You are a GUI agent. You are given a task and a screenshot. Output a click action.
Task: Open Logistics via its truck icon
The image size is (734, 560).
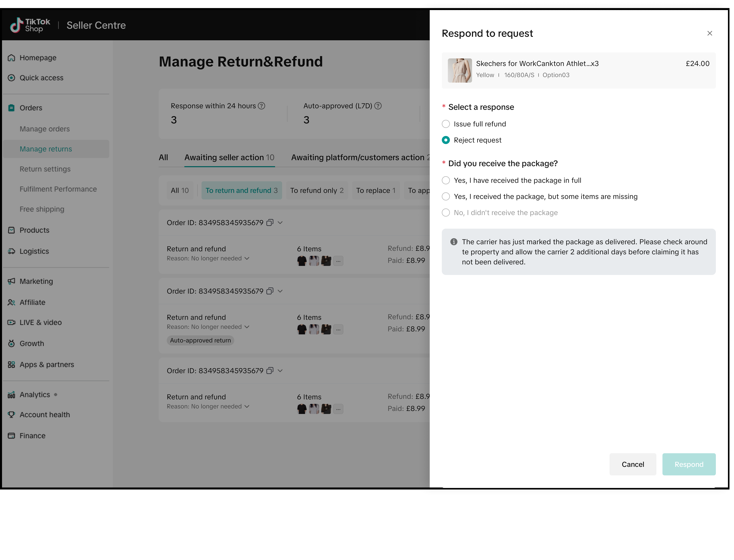pos(11,251)
